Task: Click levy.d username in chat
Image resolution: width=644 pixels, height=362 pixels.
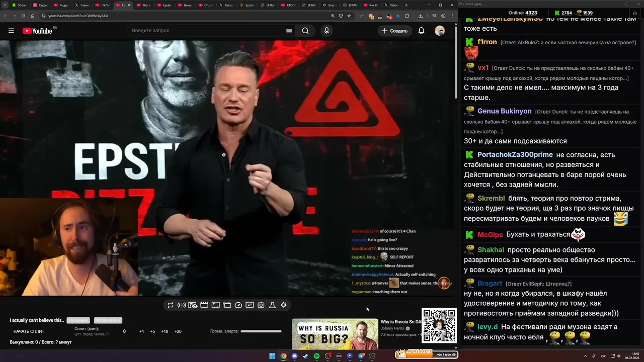Action: pyautogui.click(x=488, y=327)
